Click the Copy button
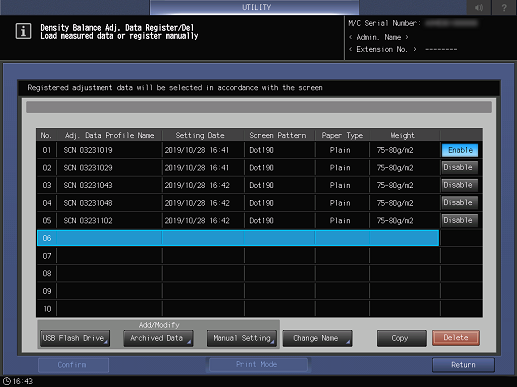The height and width of the screenshot is (387, 517). [x=402, y=338]
